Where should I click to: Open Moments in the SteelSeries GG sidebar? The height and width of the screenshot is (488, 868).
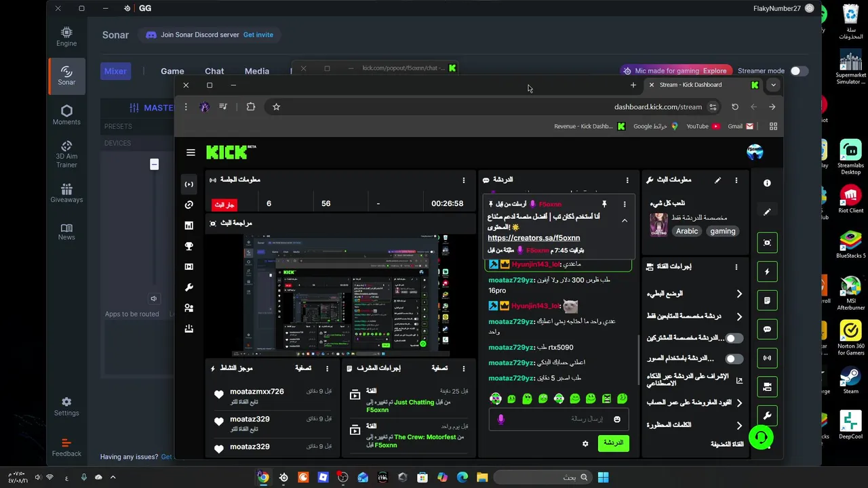[66, 115]
